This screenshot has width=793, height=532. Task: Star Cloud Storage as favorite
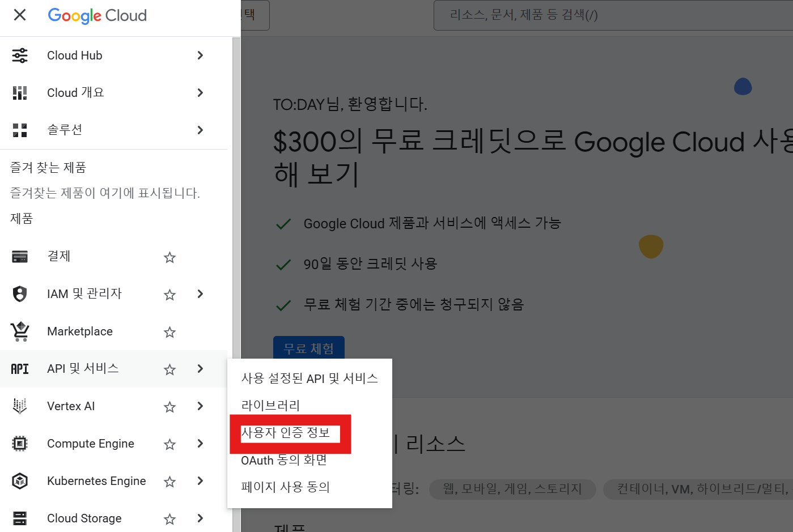point(169,519)
